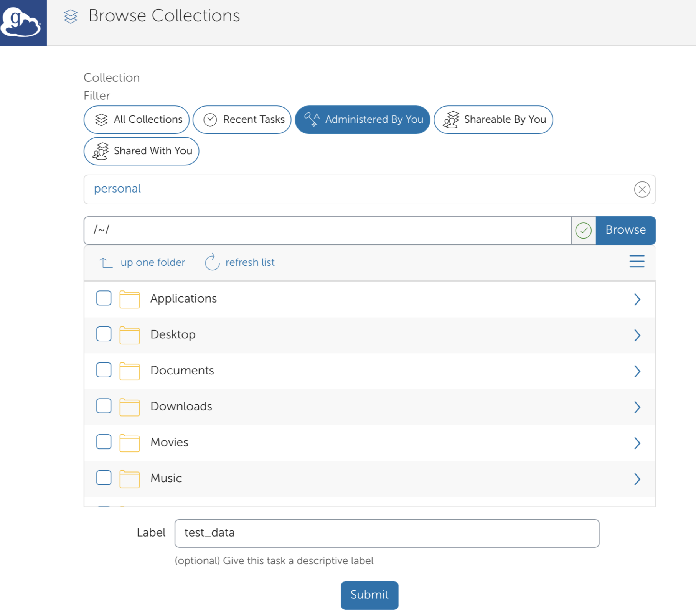
Task: Click the green path valid checkmark icon
Action: [583, 231]
